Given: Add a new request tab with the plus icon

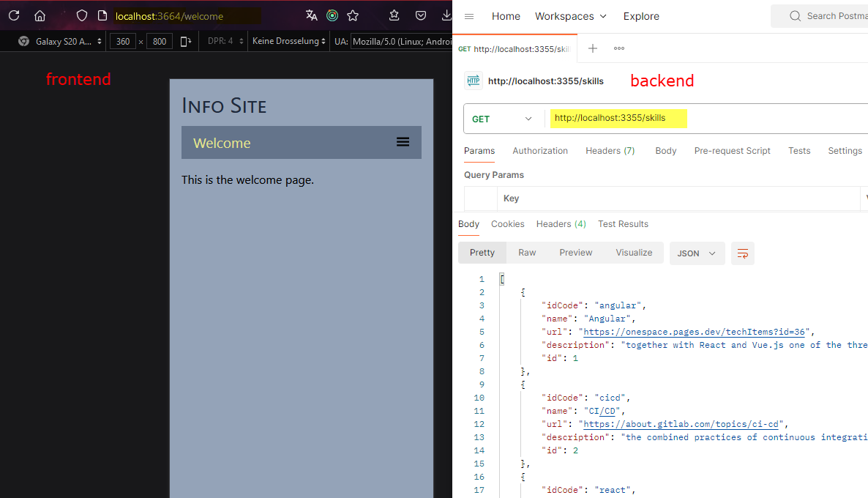Looking at the screenshot, I should (x=593, y=48).
